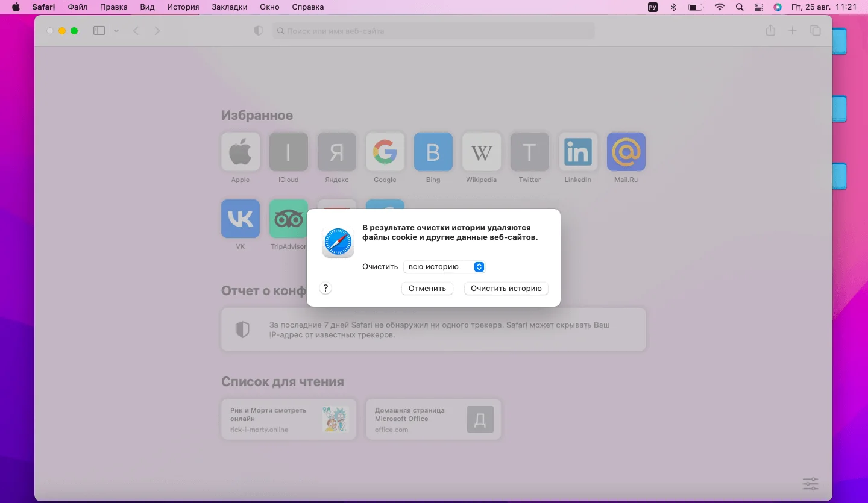Open a new tab with the plus icon
Viewport: 868px width, 503px height.
tap(793, 31)
